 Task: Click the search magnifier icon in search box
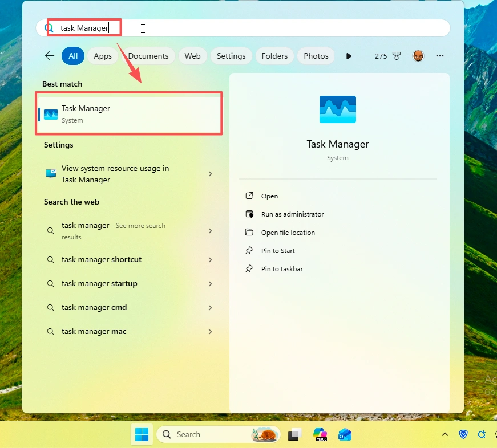click(49, 28)
